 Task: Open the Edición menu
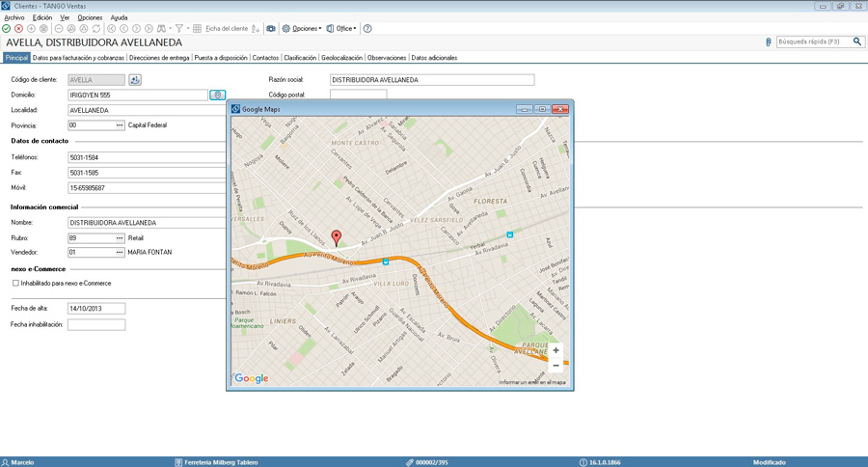point(42,17)
